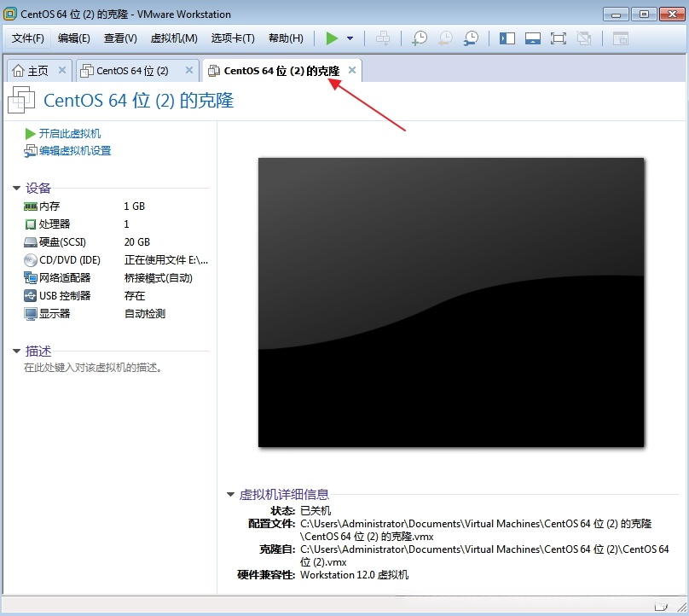Enter full screen mode icon

pyautogui.click(x=558, y=38)
